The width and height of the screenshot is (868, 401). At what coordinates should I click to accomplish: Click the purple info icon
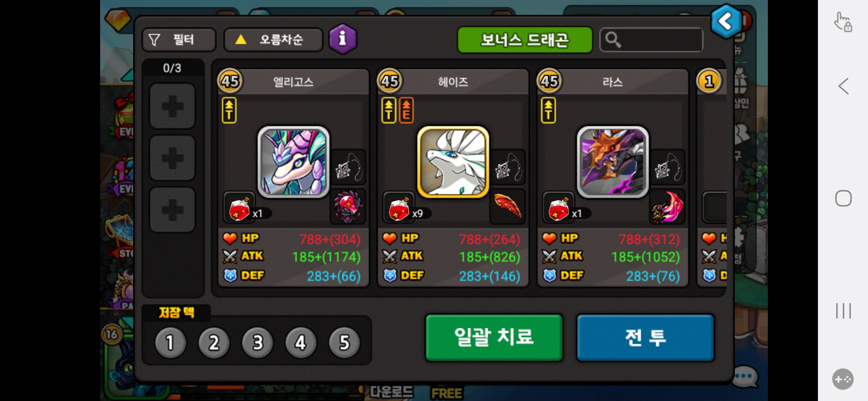point(343,39)
